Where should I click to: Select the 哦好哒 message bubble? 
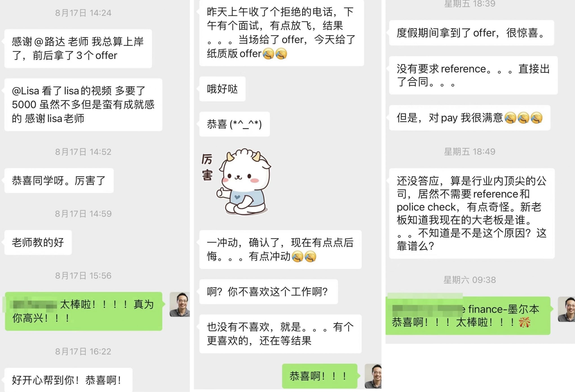(222, 89)
